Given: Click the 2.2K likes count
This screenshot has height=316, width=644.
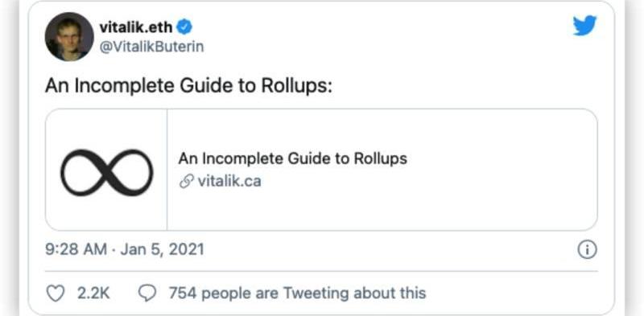Looking at the screenshot, I should click(93, 293).
